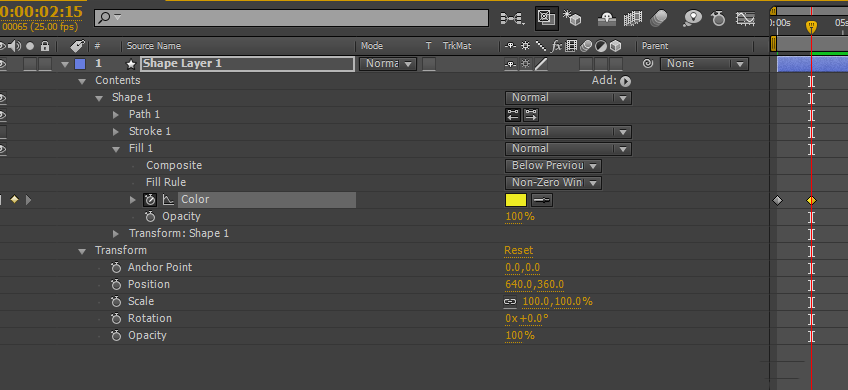
Task: Collapse the Contents group
Action: pos(82,82)
